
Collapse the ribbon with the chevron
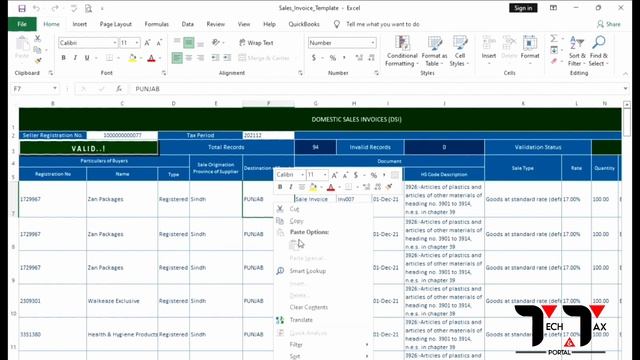pos(625,73)
